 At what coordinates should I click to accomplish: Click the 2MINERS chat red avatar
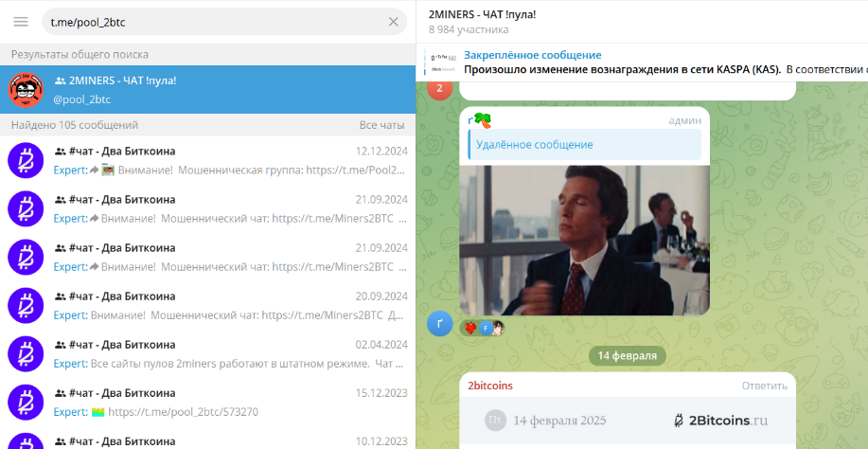[26, 90]
